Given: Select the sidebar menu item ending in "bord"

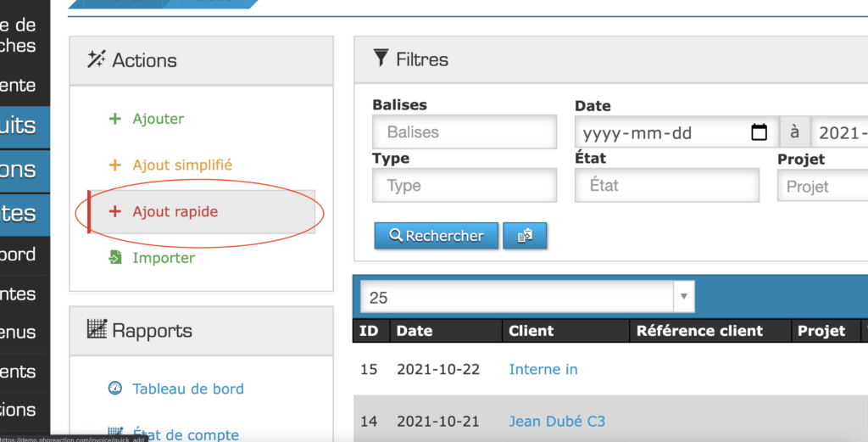Looking at the screenshot, I should point(19,255).
